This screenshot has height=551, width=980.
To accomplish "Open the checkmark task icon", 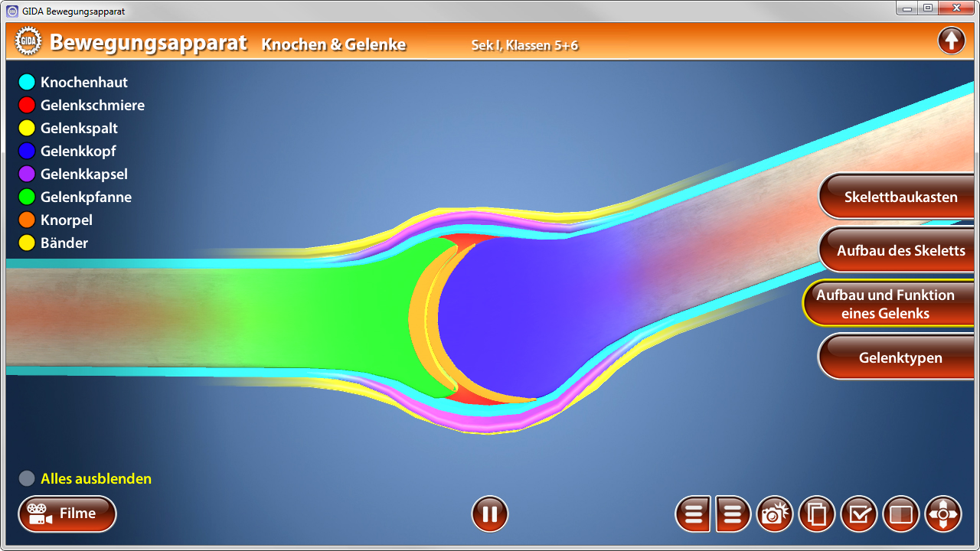I will (859, 514).
